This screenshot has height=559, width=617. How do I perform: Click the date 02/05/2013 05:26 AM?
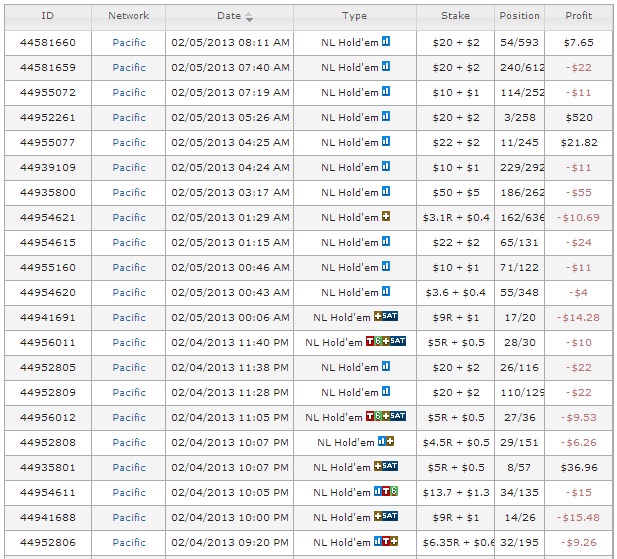click(230, 118)
